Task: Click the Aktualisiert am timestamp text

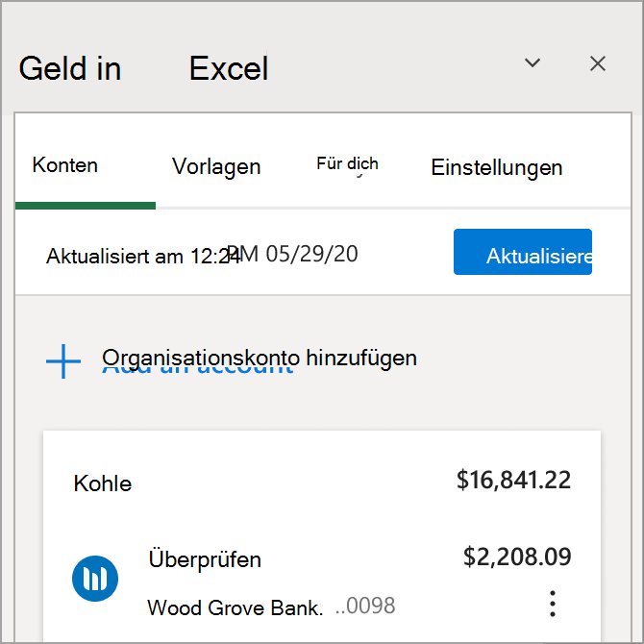Action: point(202,255)
